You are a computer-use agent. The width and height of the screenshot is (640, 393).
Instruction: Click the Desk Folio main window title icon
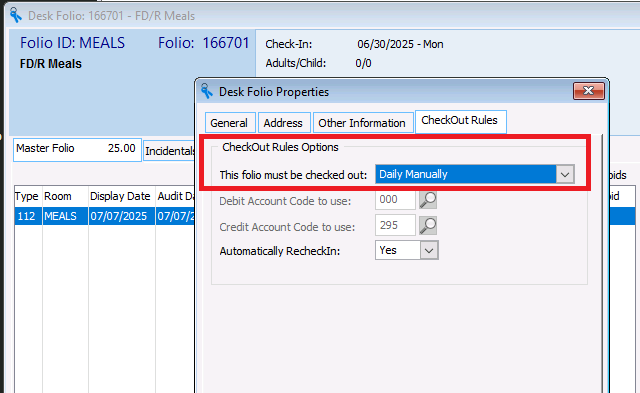pos(16,16)
